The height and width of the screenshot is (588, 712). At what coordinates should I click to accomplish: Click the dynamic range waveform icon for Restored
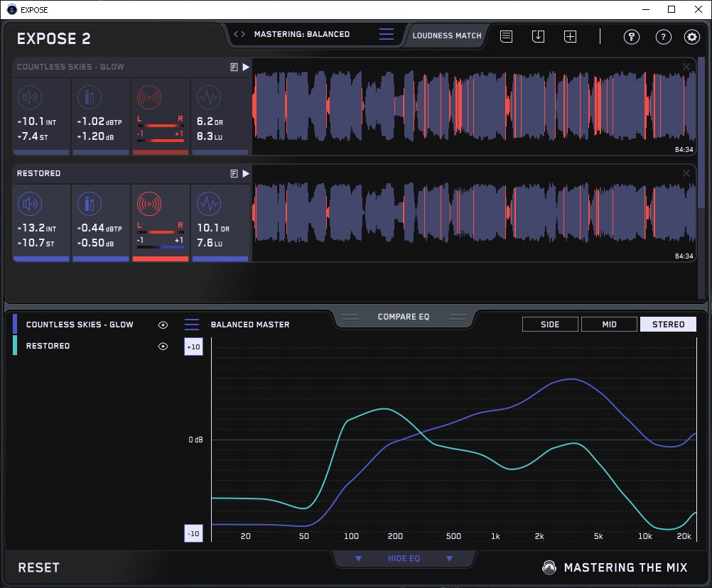pyautogui.click(x=207, y=205)
